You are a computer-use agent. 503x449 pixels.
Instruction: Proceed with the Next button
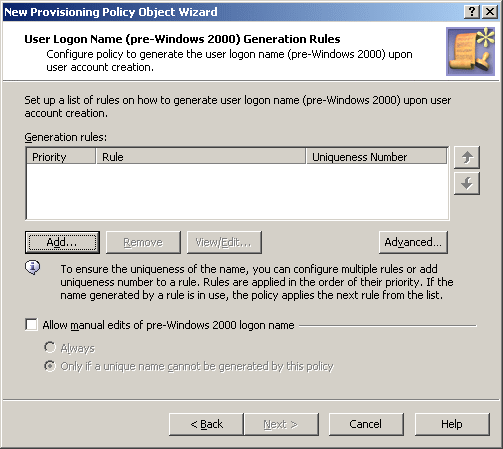tap(281, 424)
